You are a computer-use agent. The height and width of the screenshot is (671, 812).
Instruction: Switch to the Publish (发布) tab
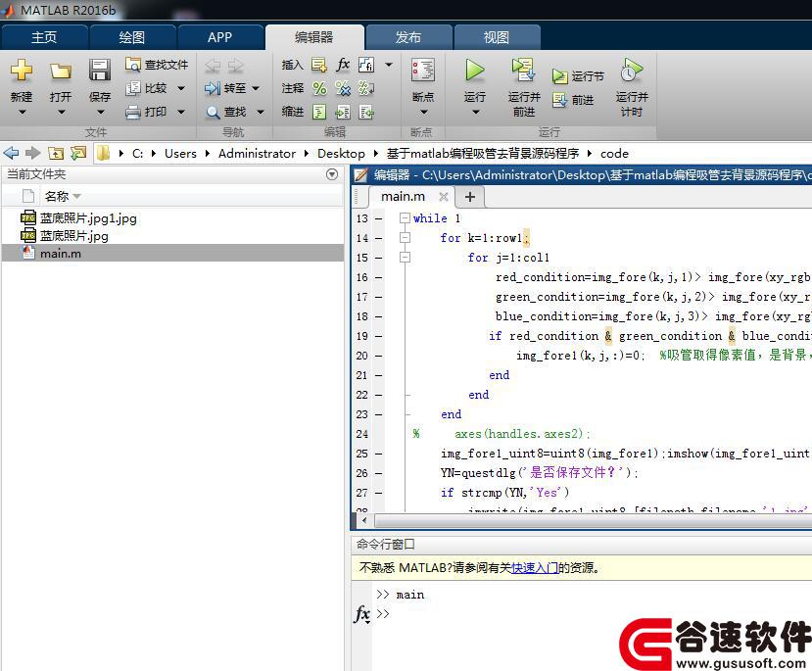click(x=408, y=37)
